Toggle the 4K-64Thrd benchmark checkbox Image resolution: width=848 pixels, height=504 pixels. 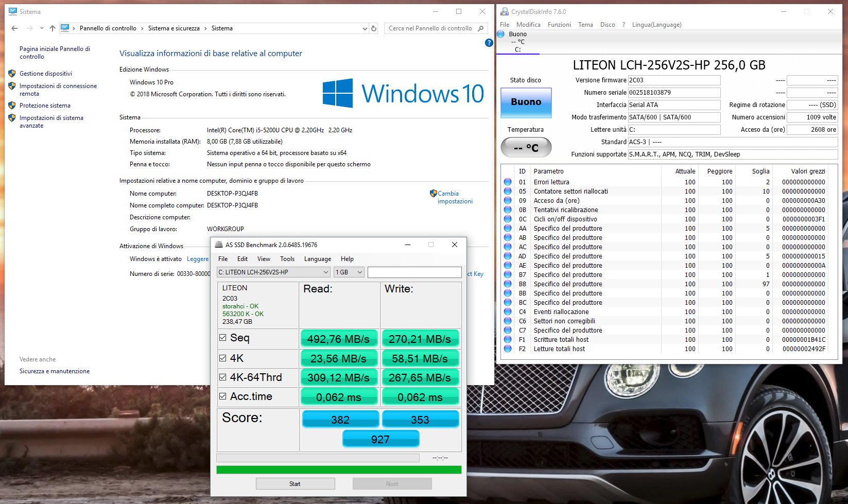pyautogui.click(x=223, y=377)
